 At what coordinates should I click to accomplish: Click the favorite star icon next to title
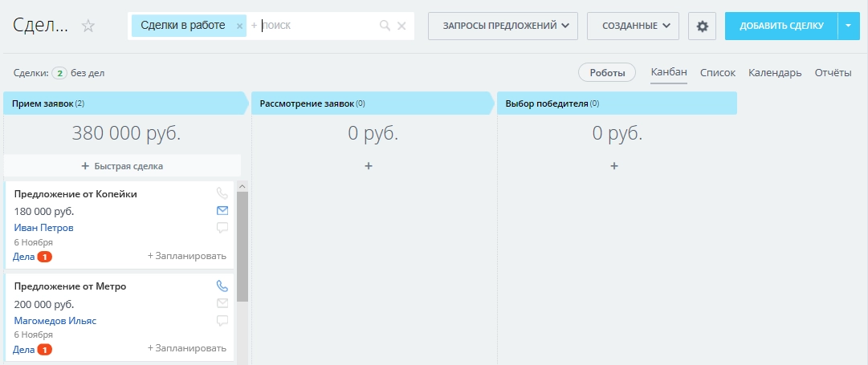click(88, 26)
